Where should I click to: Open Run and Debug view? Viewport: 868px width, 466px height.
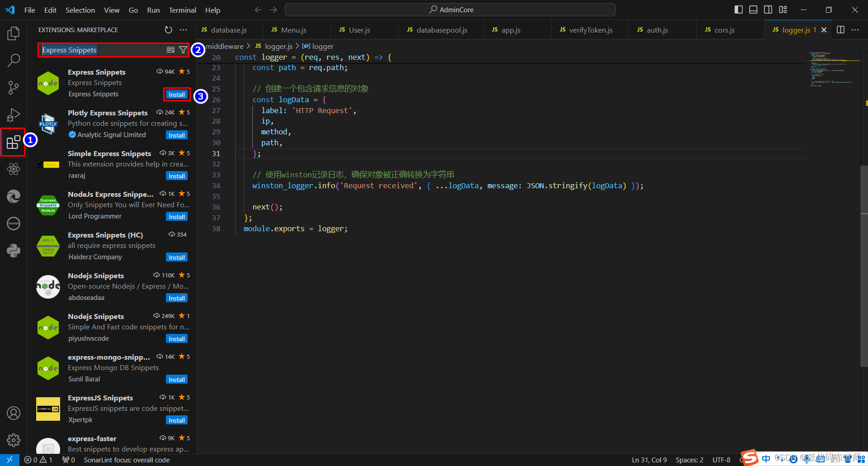coord(14,115)
